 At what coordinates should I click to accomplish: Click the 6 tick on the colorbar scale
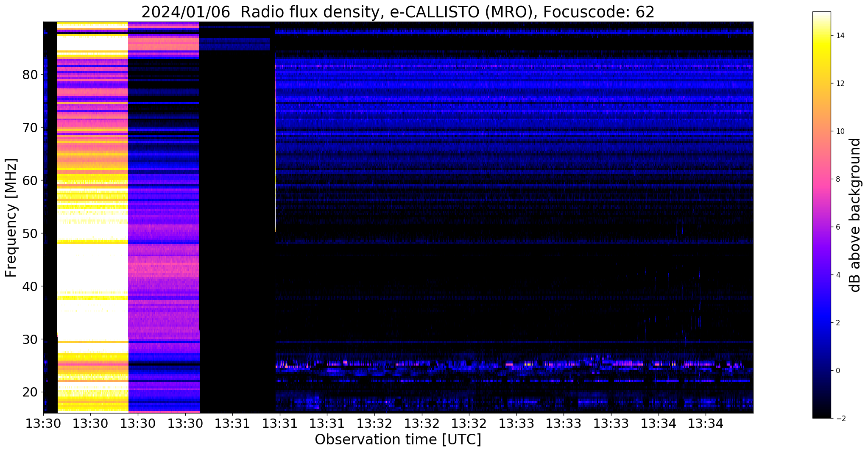(x=837, y=227)
